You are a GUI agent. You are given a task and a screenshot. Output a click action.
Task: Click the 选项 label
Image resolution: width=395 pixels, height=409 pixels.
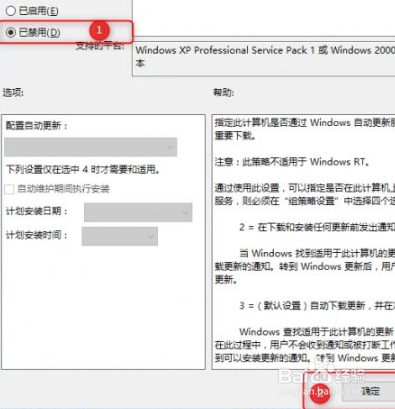[x=13, y=92]
